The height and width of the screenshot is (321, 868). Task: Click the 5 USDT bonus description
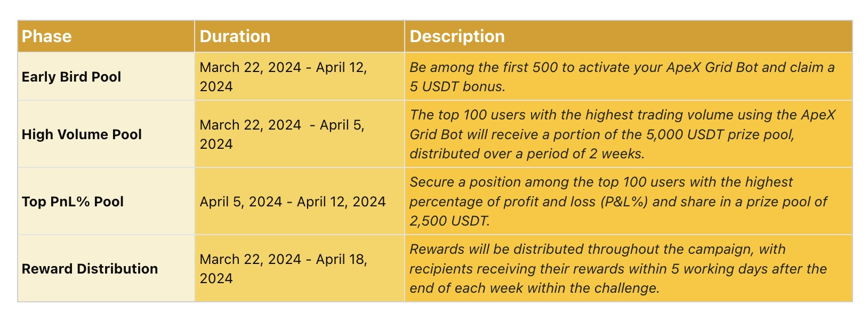pos(629,76)
